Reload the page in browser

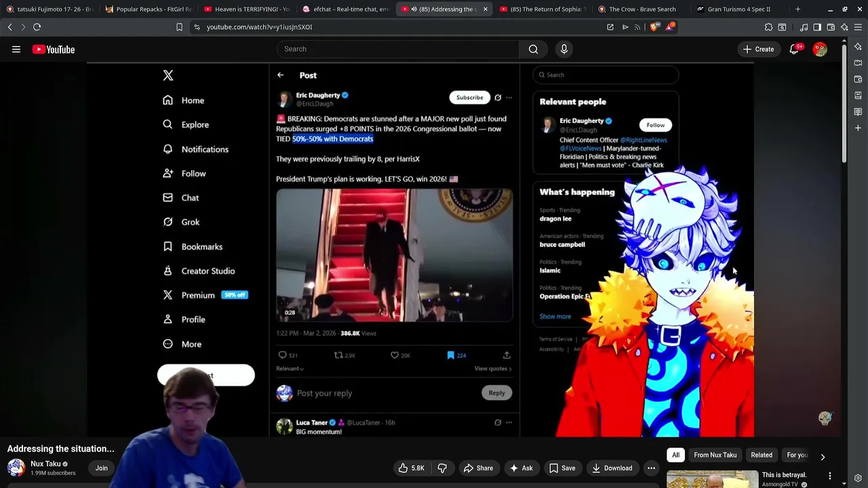37,27
